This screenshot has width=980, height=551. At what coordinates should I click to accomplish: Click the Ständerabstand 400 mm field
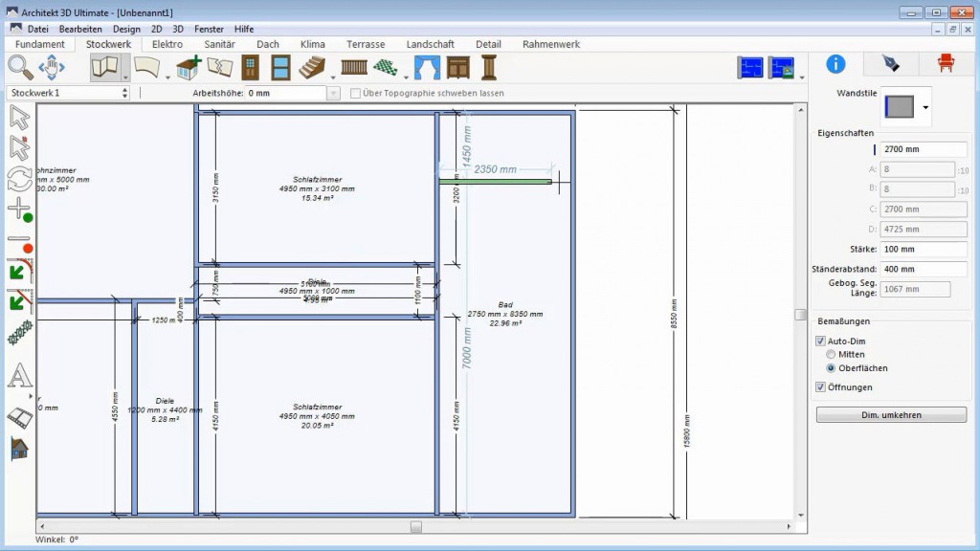click(924, 269)
